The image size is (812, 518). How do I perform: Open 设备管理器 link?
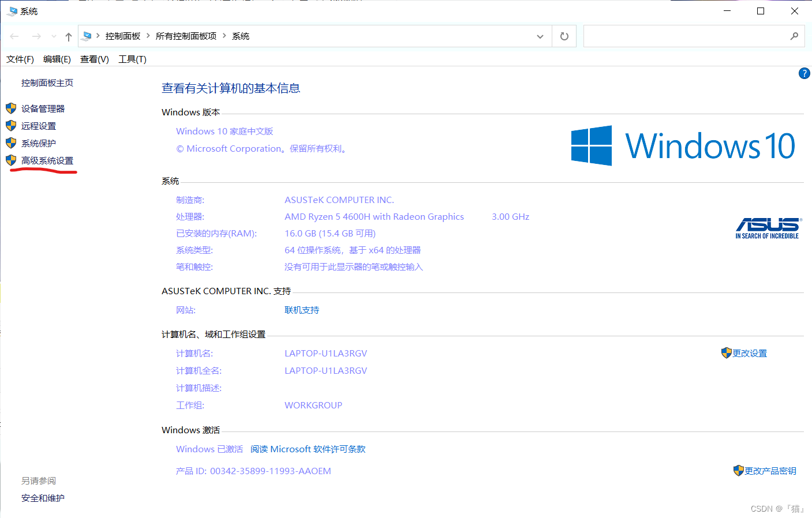coord(43,108)
